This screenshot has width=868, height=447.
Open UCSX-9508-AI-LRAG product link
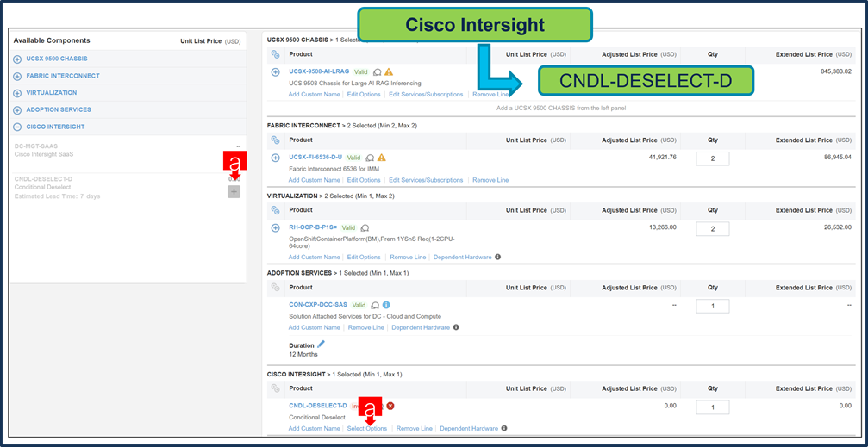tap(320, 71)
